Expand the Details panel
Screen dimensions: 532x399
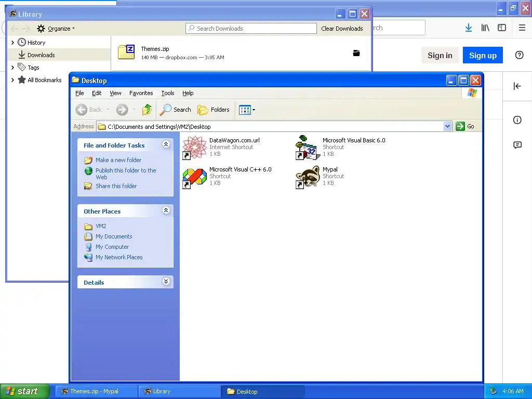166,282
